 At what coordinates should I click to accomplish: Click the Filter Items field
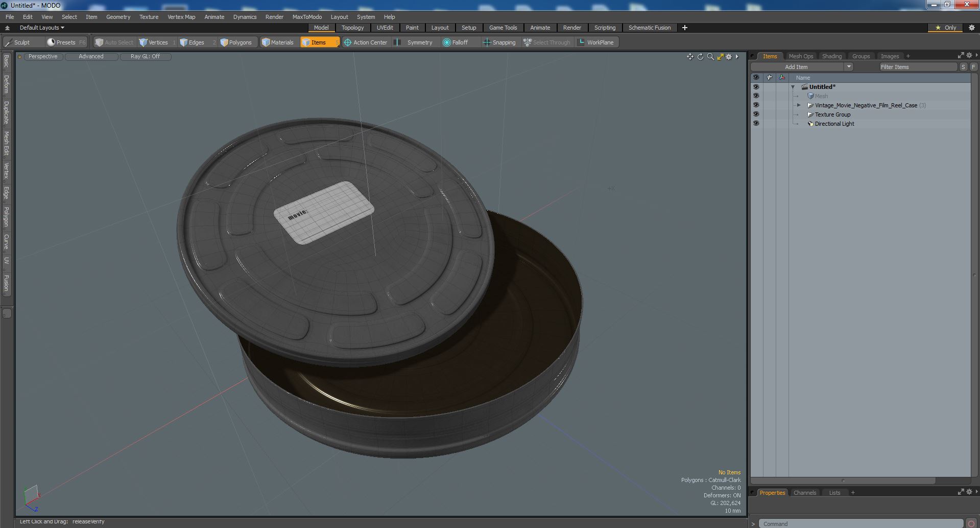pos(918,66)
